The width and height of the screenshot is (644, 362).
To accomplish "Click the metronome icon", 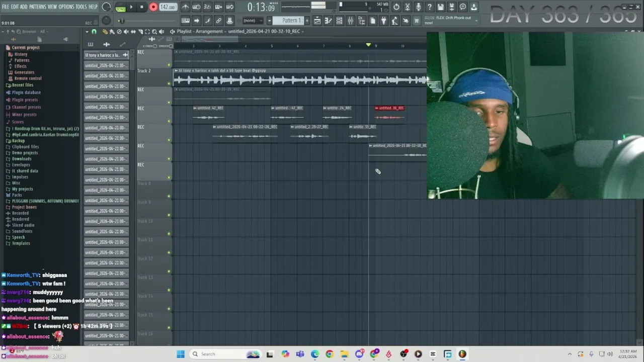I will (185, 7).
